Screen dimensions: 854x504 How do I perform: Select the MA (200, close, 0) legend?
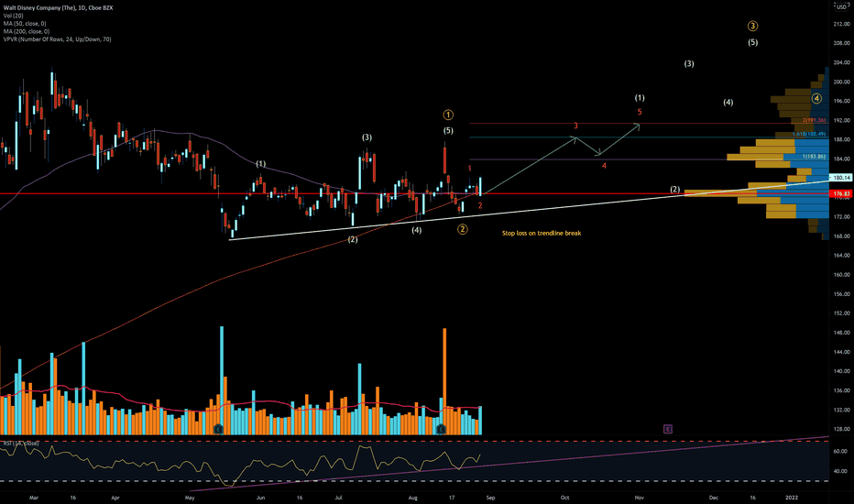[27, 31]
